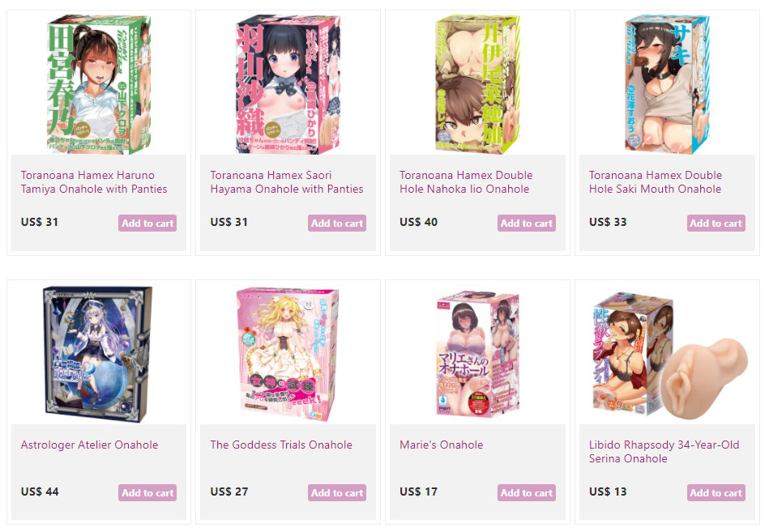Viewport: 769px width, 532px height.
Task: Add Astrologer Atelier product to cart
Action: click(147, 493)
